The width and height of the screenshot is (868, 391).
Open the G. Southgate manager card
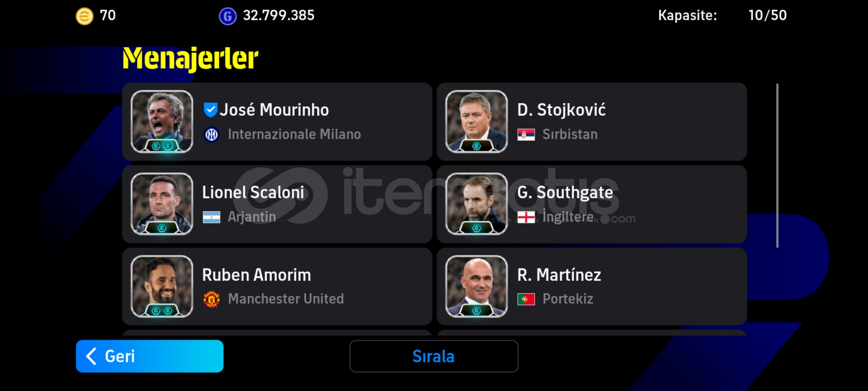pos(592,204)
